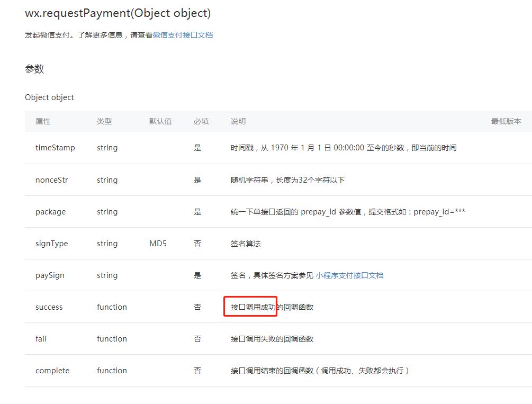This screenshot has height=404, width=532.
Task: Click the timeStamp description about 1970 seconds
Action: (344, 148)
